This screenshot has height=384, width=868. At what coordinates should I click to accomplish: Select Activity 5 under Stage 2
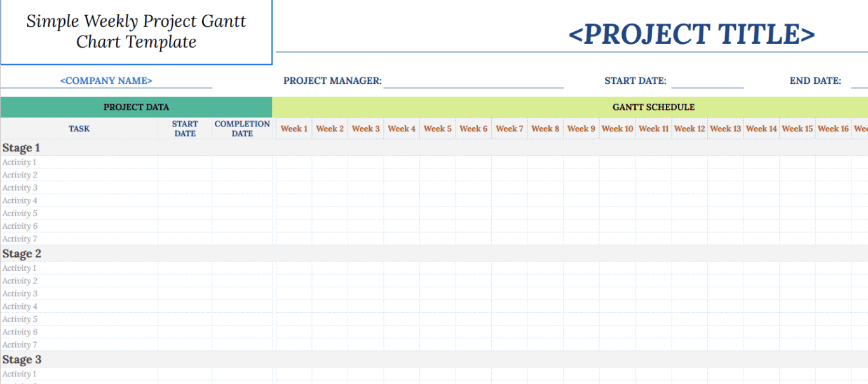(20, 319)
